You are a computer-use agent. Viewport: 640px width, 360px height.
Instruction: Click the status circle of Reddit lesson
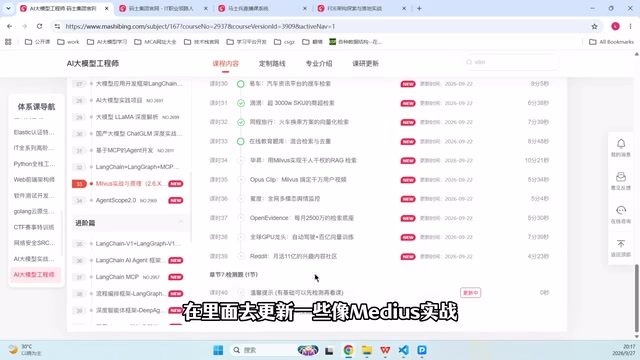coord(241,256)
